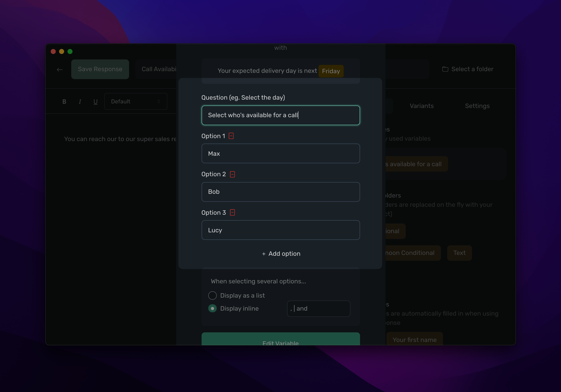Remove Option 1 with red minus icon
This screenshot has height=392, width=561.
click(x=231, y=136)
